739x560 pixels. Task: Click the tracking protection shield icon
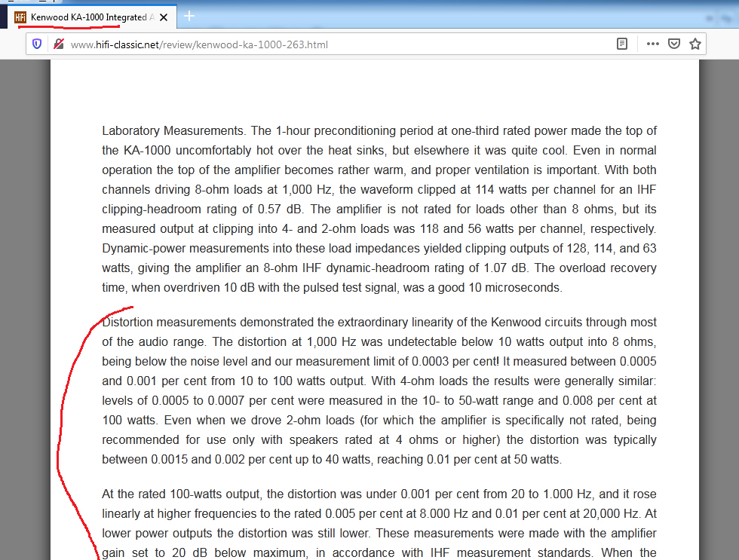(37, 44)
